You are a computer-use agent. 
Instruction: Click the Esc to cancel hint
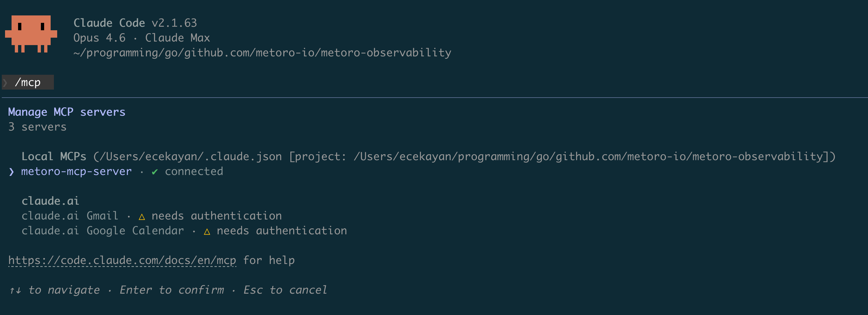click(285, 290)
